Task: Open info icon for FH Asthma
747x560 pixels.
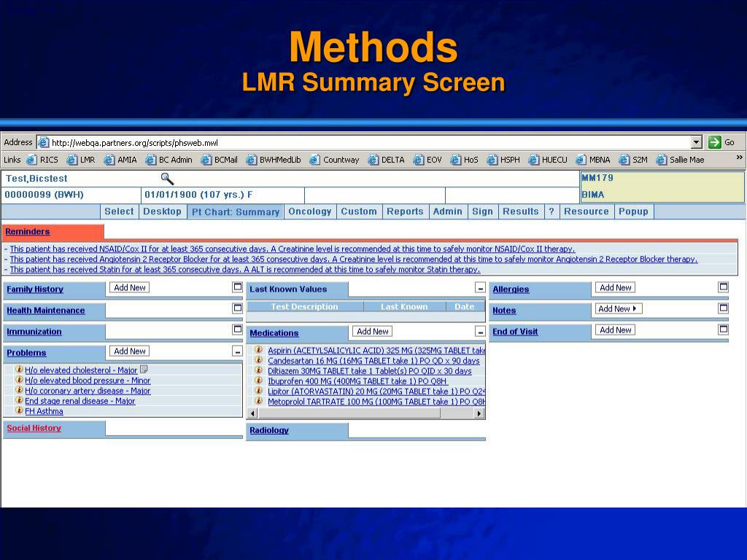Action: click(x=19, y=410)
